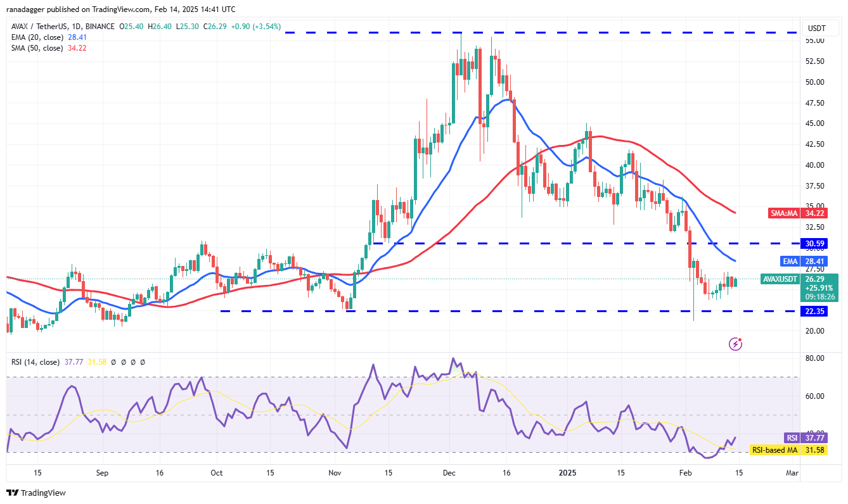Select the 2025 label on the time axis
Viewport: 848px width, 504px height.
click(567, 472)
